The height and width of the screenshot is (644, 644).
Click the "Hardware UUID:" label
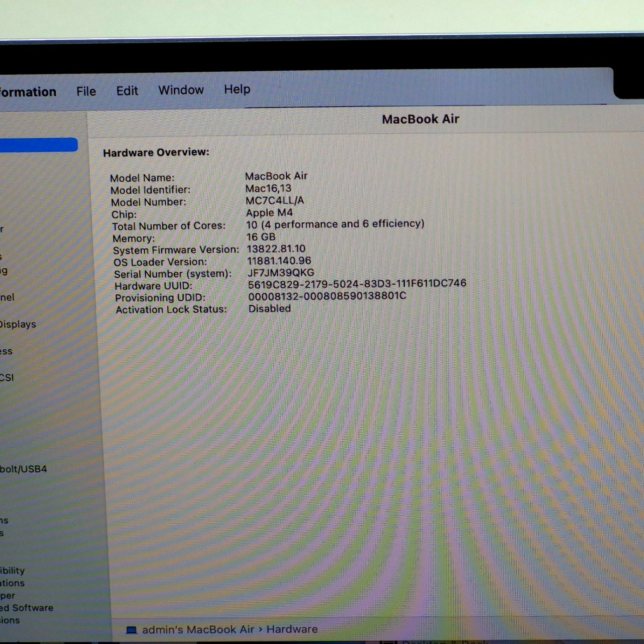153,286
